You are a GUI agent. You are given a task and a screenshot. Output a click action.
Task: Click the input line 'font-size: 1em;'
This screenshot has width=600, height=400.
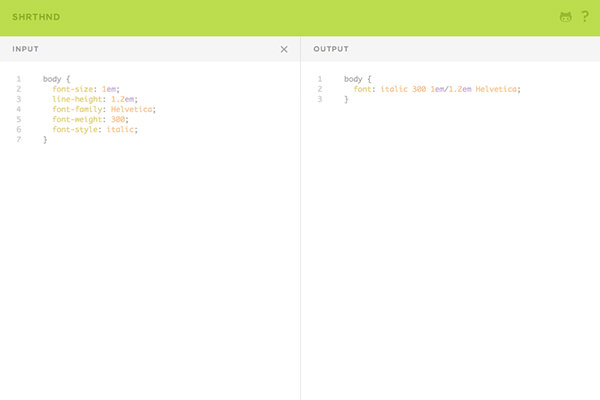pos(86,89)
